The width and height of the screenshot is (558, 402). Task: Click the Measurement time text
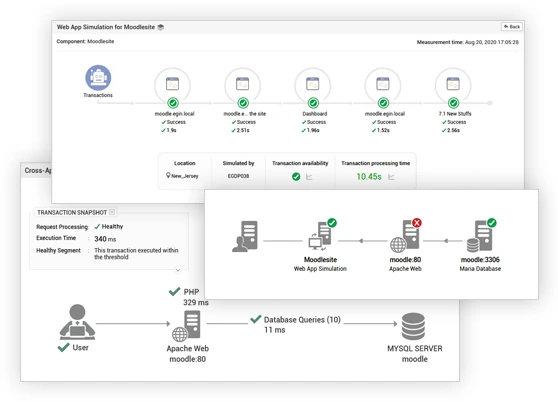click(x=468, y=42)
